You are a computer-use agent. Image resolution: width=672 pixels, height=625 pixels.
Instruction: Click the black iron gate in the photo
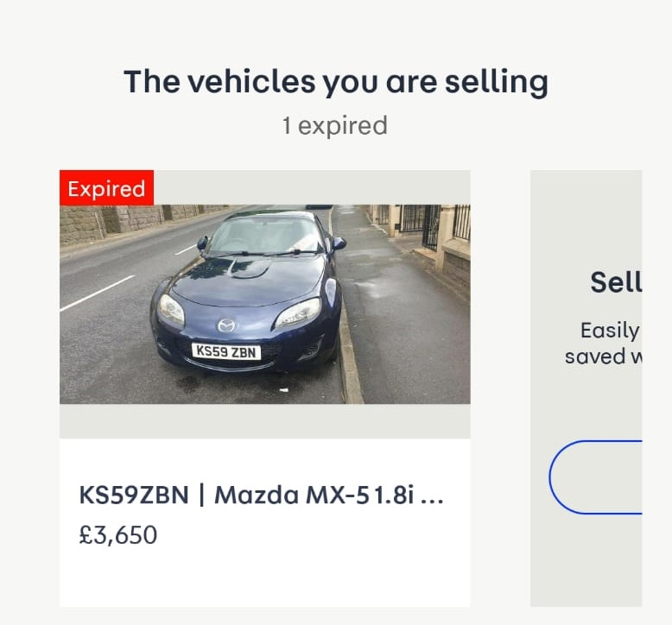click(x=431, y=226)
